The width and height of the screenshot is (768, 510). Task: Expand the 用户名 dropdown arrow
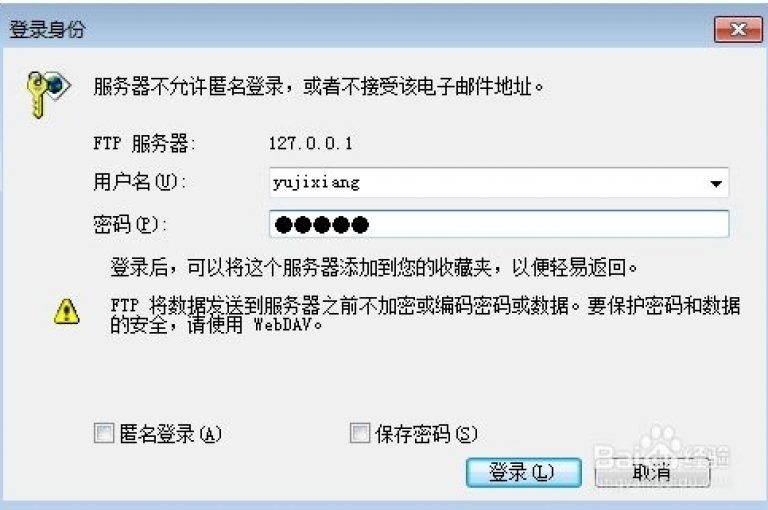point(716,183)
